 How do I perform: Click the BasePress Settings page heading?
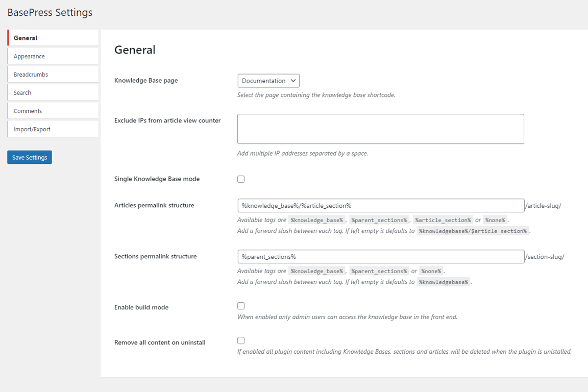pyautogui.click(x=50, y=12)
